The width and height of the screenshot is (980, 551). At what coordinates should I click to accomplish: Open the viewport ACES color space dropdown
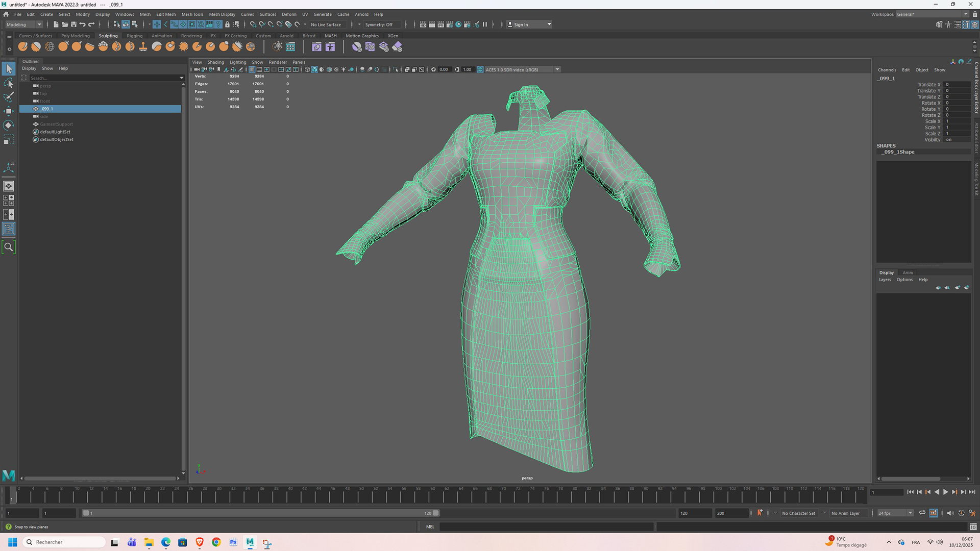click(558, 69)
